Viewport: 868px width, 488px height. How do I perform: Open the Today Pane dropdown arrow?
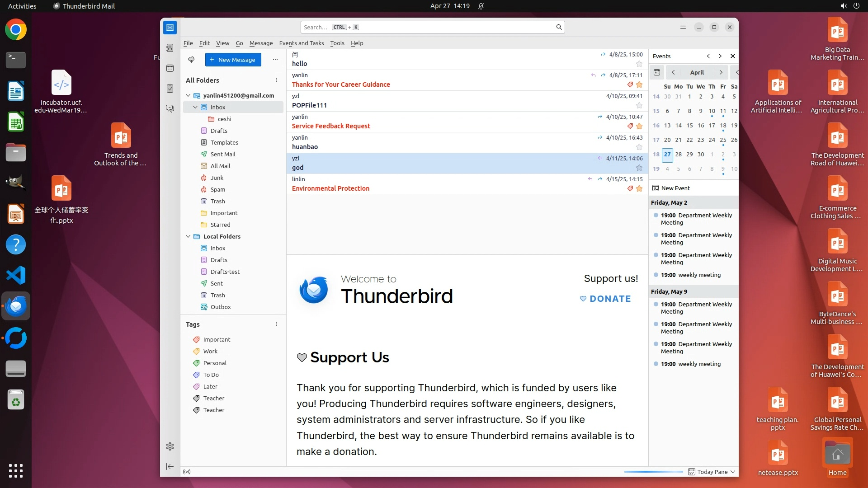click(x=733, y=472)
